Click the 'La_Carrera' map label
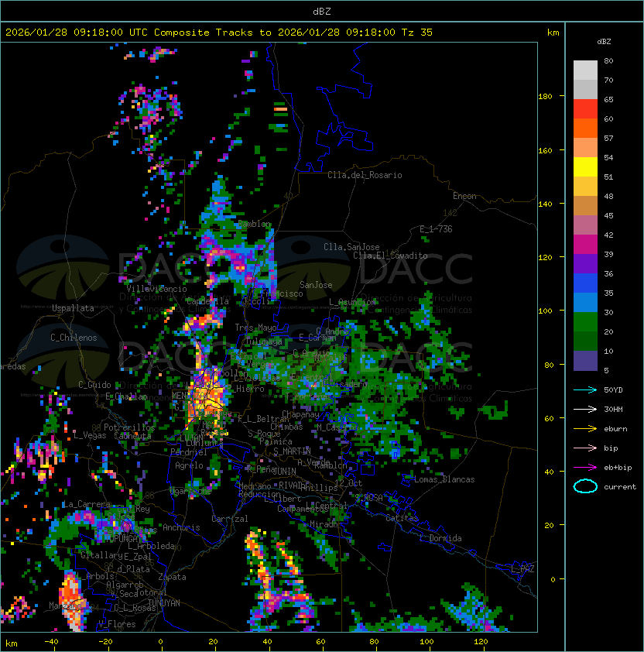Screen dimensions: 644x652 pyautogui.click(x=87, y=504)
